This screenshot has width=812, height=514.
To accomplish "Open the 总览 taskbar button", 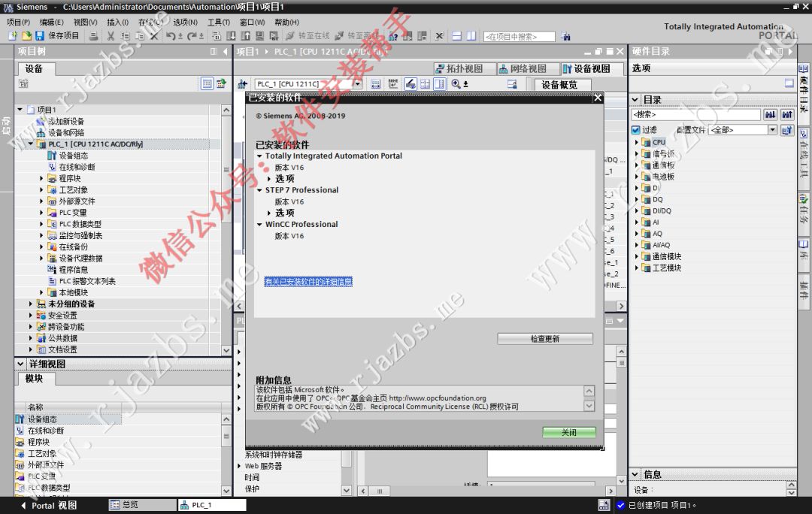I will pos(142,505).
